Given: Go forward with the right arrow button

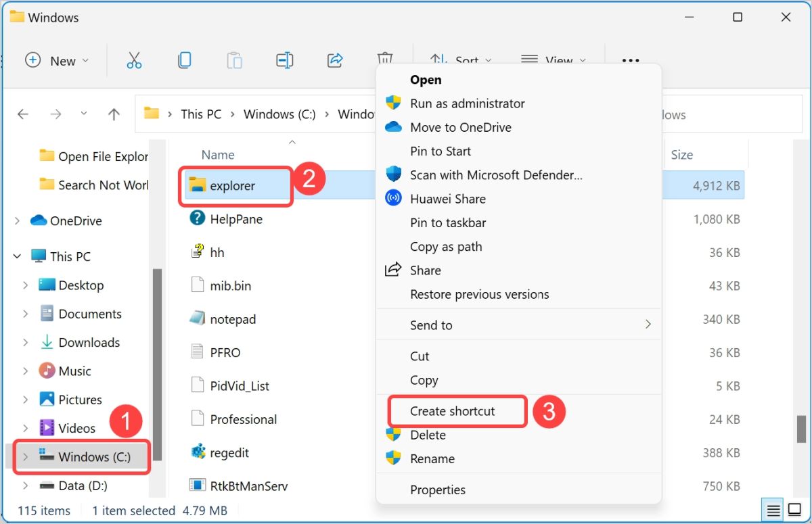Looking at the screenshot, I should click(x=55, y=114).
